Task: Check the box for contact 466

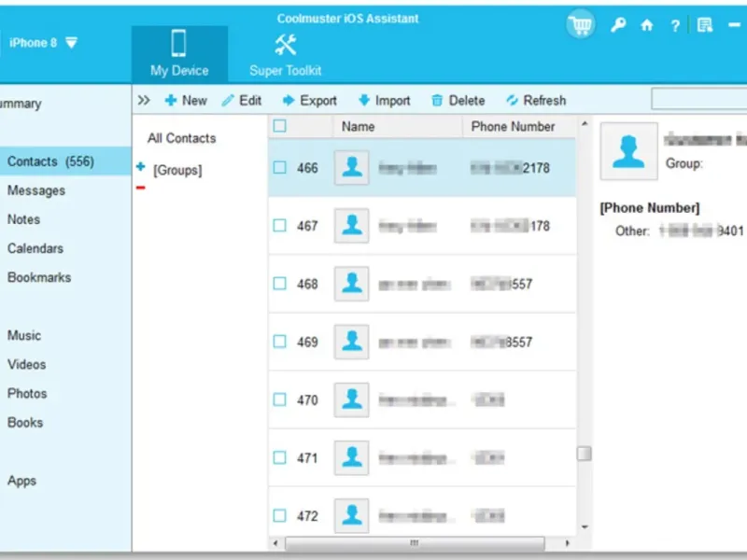Action: pos(279,168)
